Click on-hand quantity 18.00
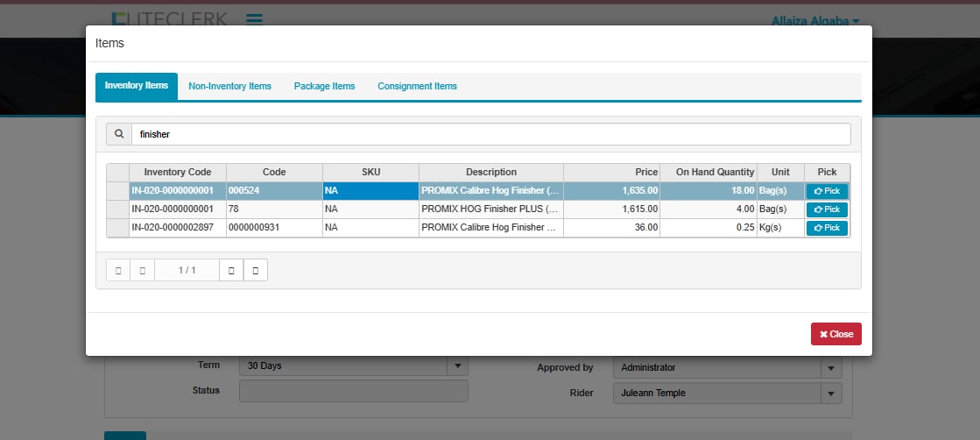Screen dimensions: 980x440 tap(709, 191)
